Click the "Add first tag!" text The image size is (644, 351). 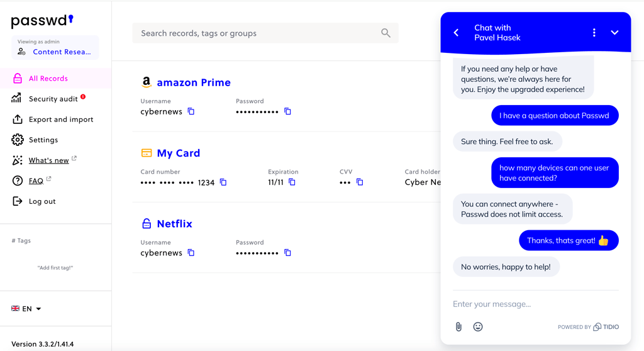click(x=55, y=267)
